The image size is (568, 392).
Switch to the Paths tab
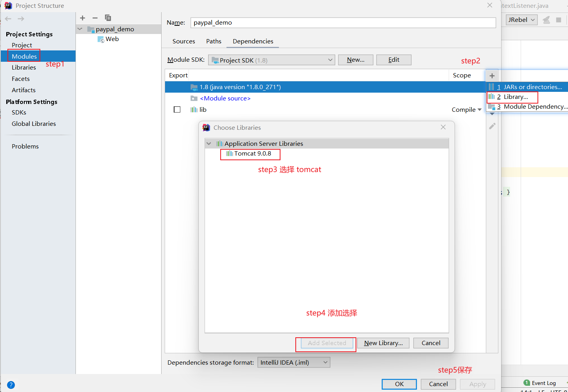214,41
